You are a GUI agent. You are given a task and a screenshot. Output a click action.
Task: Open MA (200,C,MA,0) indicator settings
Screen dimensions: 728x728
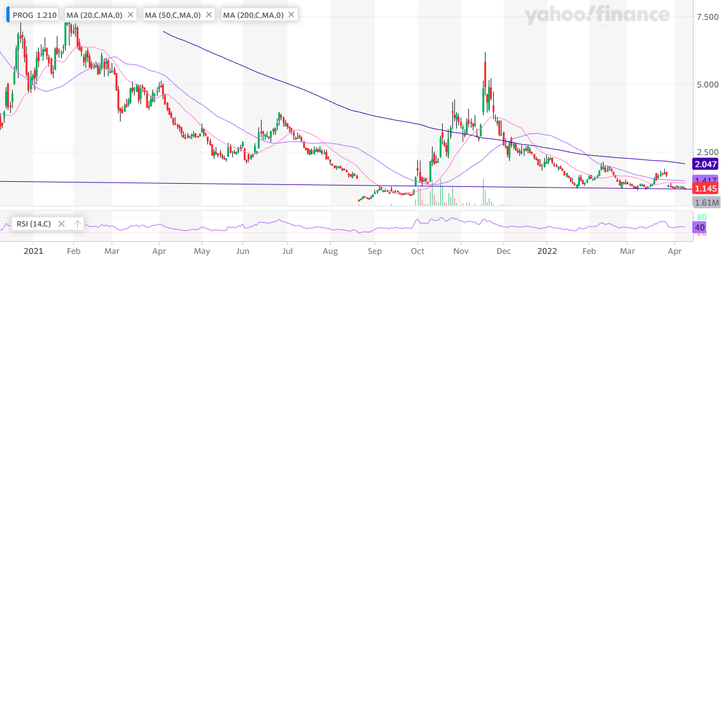click(x=253, y=15)
